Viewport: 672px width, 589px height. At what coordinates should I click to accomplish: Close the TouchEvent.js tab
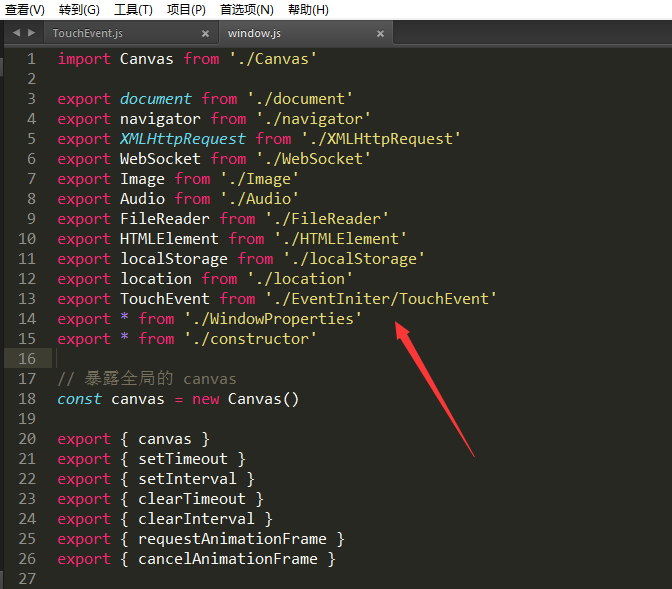[x=205, y=33]
